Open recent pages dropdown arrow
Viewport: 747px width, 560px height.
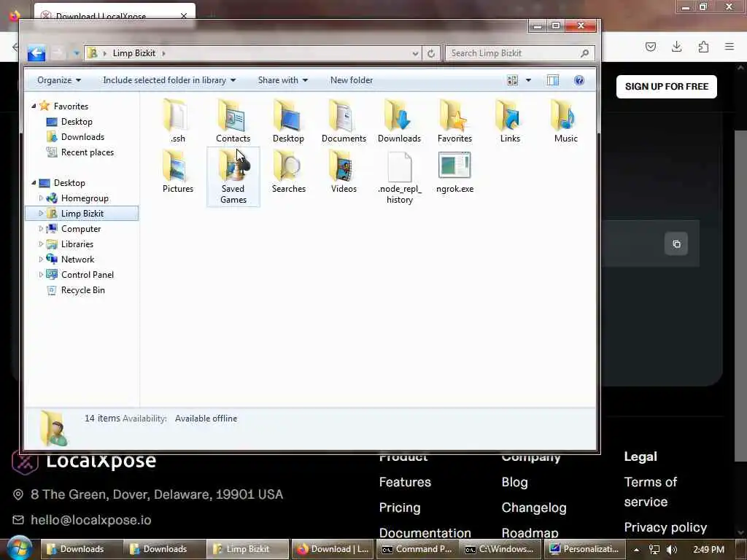[76, 53]
